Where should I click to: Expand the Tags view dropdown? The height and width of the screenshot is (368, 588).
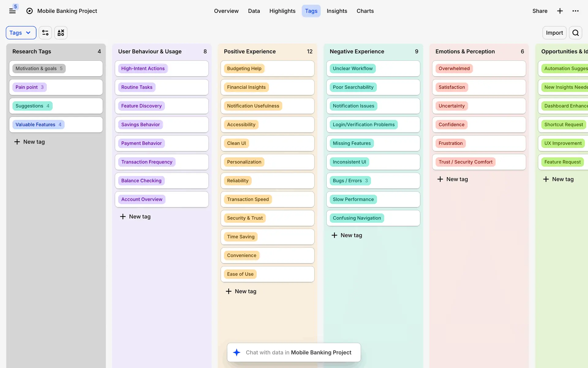pyautogui.click(x=21, y=33)
